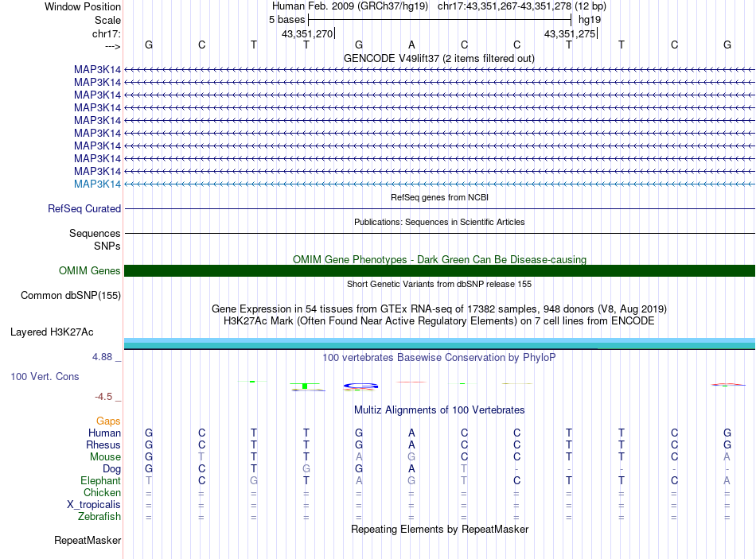
Task: Open the 100 Vert. Cons label
Action: pyautogui.click(x=45, y=376)
